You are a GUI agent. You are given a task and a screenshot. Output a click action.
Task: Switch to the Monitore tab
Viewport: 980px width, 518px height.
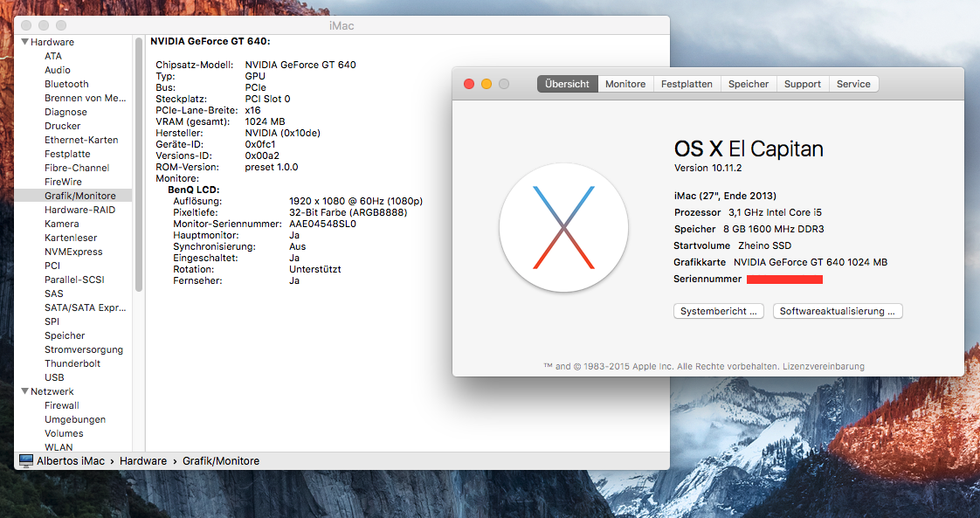[625, 84]
